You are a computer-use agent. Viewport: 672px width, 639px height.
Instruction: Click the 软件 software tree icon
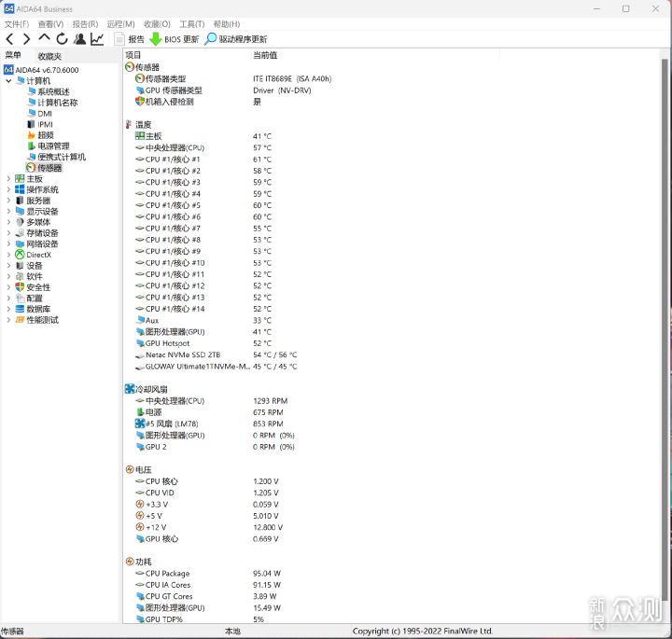20,276
